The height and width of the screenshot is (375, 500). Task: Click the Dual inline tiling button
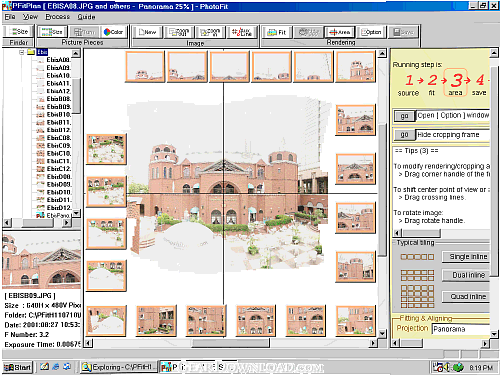coord(468,275)
